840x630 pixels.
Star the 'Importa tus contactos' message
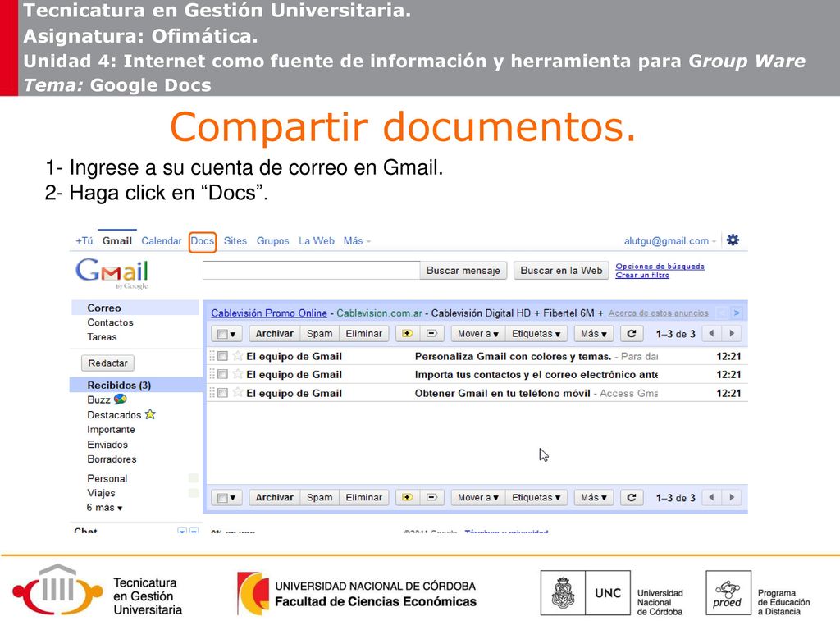click(x=237, y=374)
